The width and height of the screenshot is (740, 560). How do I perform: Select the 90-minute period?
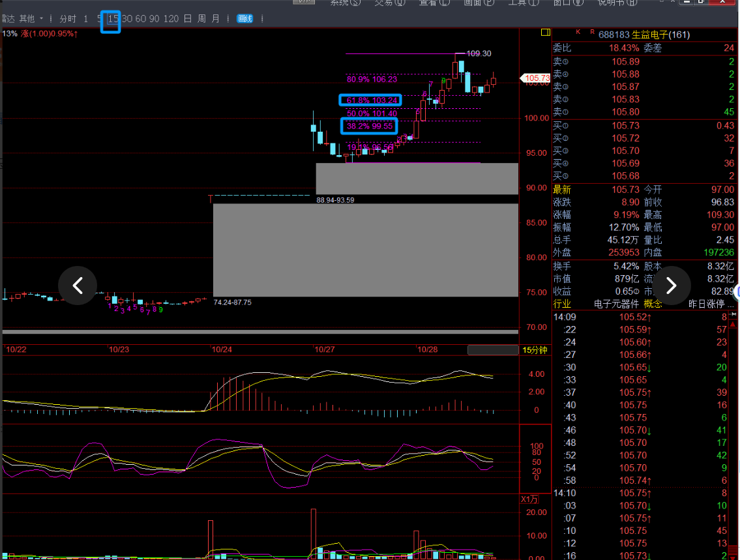click(x=155, y=19)
